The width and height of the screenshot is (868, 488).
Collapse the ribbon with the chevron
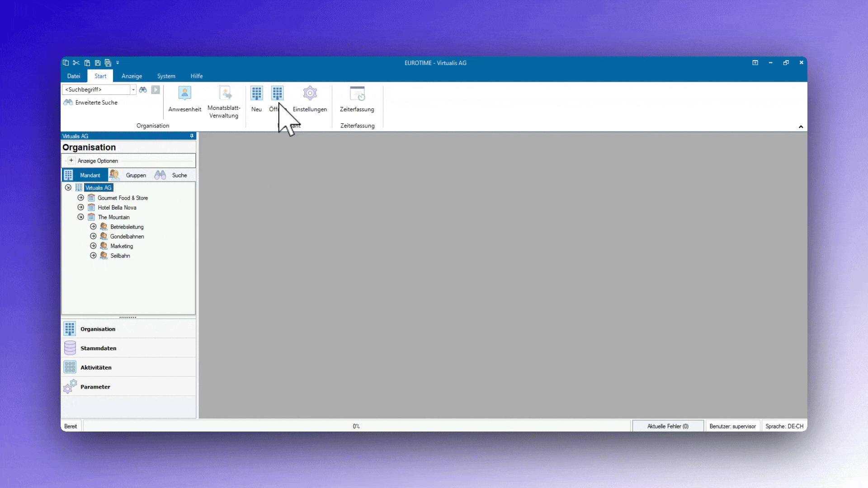[x=801, y=127]
